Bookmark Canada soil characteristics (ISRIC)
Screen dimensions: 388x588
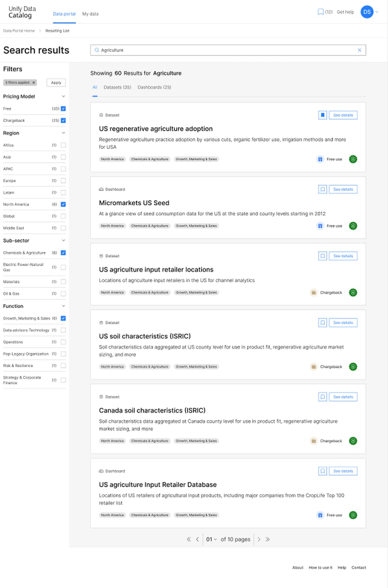pos(323,397)
